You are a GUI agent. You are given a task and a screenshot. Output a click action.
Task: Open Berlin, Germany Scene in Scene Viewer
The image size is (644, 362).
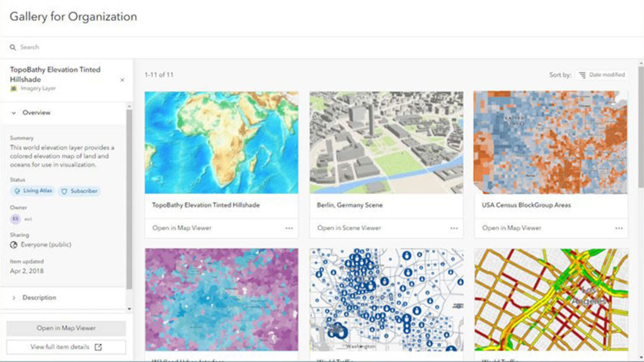[349, 228]
